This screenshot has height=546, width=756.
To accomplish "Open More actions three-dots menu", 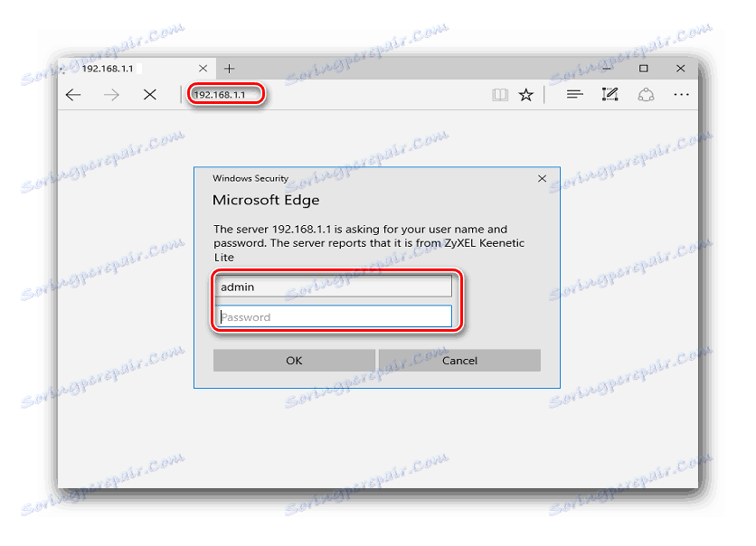I will coord(681,94).
